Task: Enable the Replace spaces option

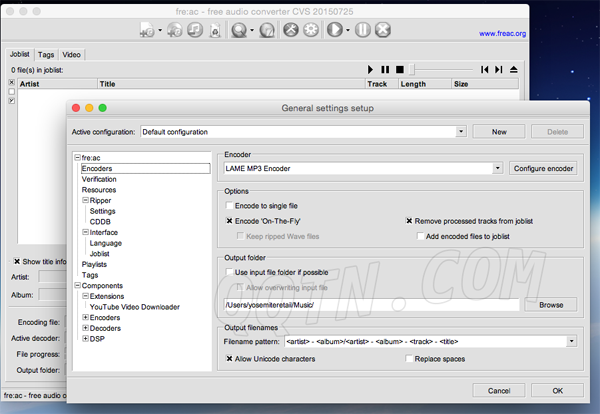Action: [410, 357]
